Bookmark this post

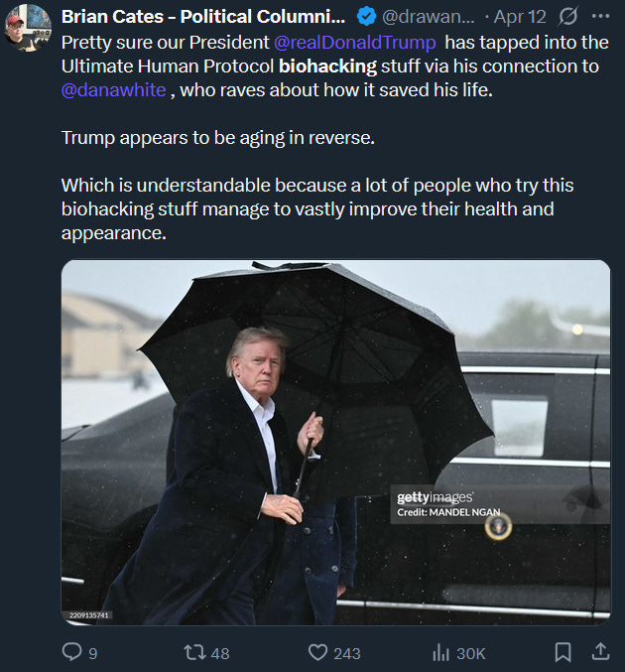(562, 652)
